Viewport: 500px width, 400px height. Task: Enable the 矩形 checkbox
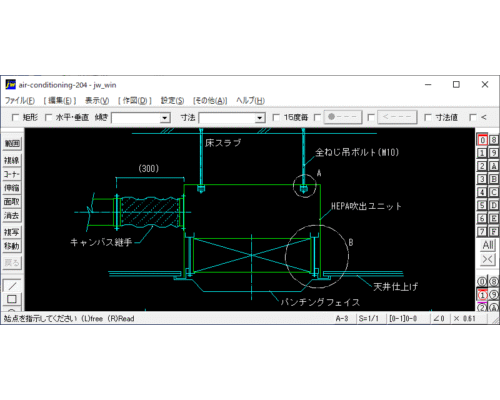15,117
